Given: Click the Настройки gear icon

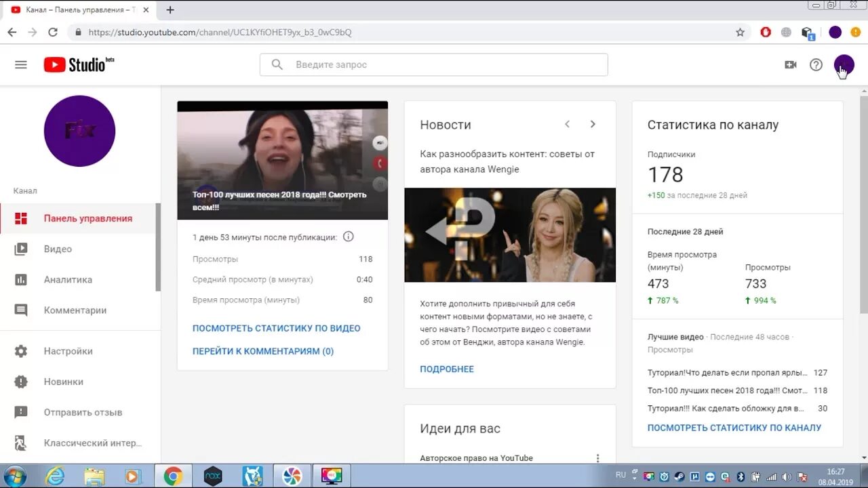Looking at the screenshot, I should (21, 351).
